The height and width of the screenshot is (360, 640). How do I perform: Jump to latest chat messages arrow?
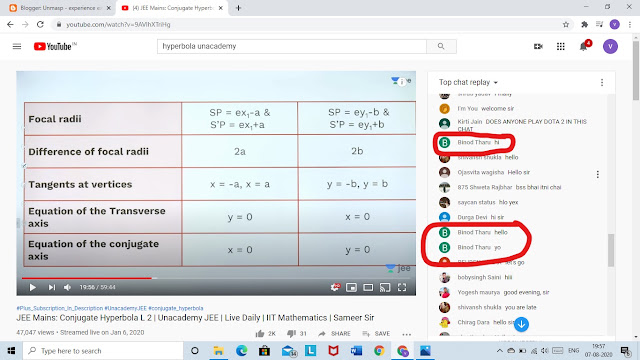click(521, 324)
